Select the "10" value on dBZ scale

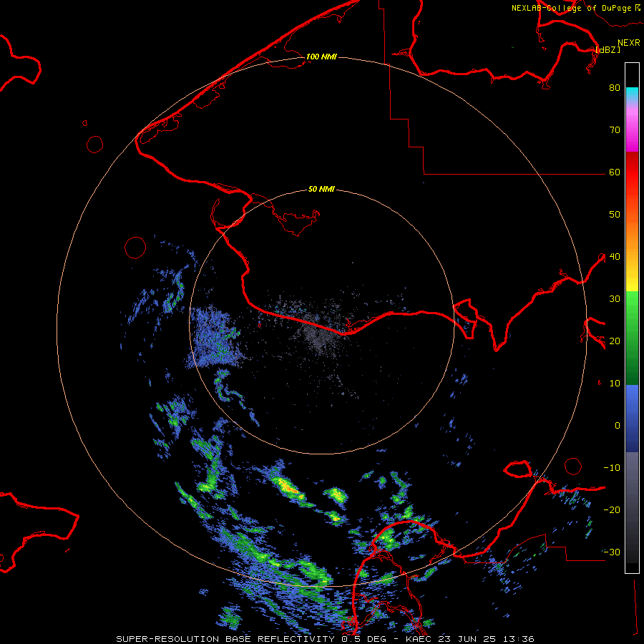[615, 384]
